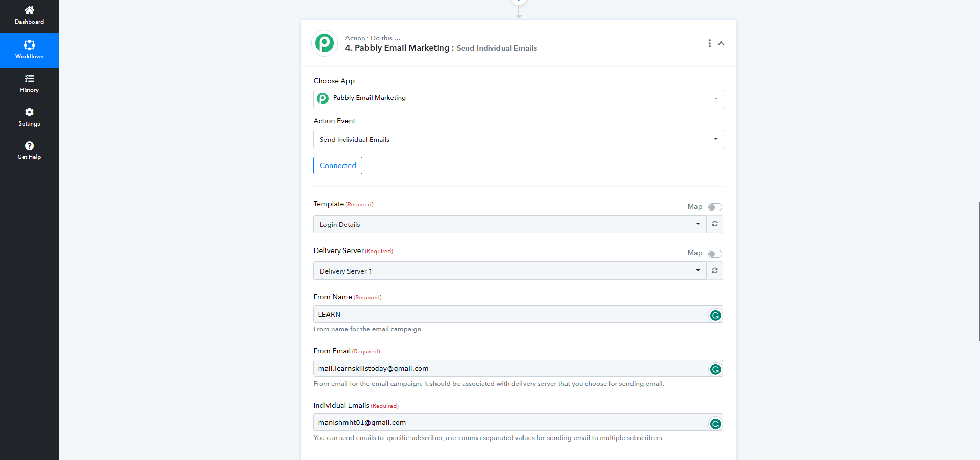Click the 'Send Individual Emails' subtitle in header

pos(496,48)
